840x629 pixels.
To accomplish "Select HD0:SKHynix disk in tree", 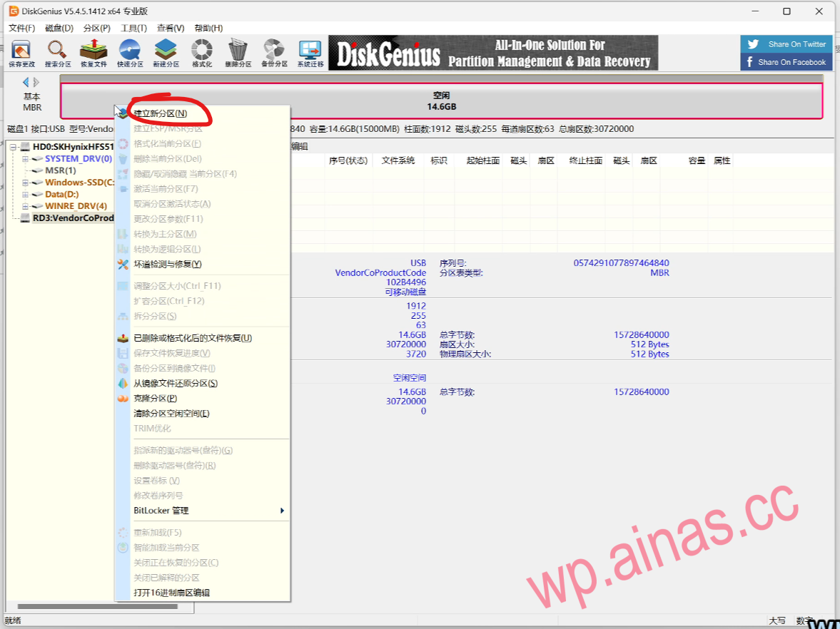I will [73, 147].
